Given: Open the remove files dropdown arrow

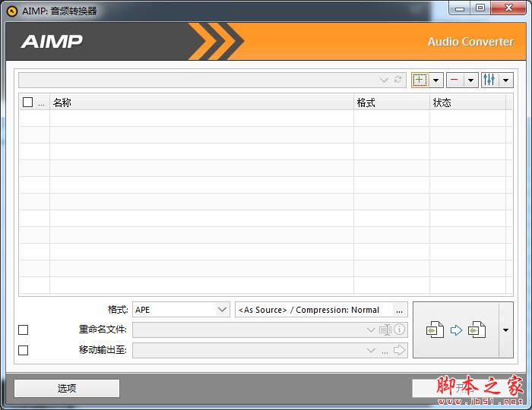Looking at the screenshot, I should [x=471, y=80].
